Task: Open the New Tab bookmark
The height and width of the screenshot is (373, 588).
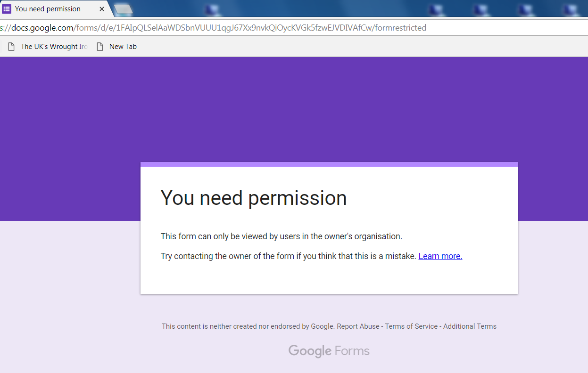Action: (x=123, y=47)
